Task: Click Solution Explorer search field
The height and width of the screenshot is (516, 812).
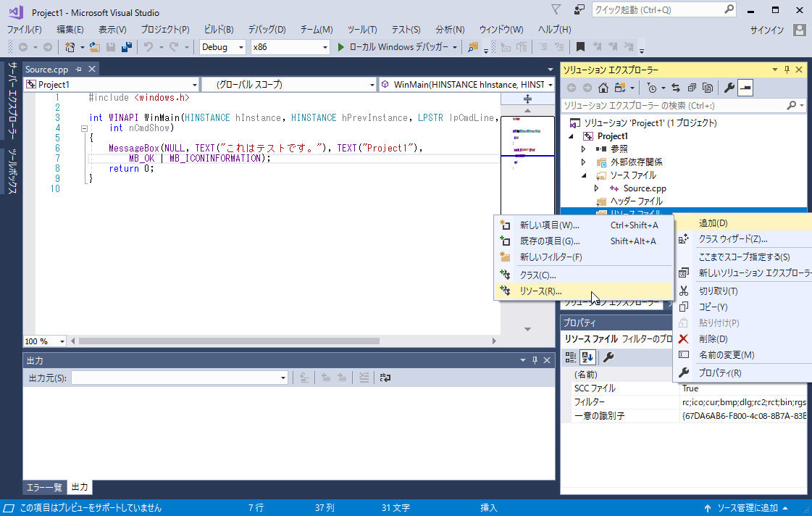Action: pyautogui.click(x=684, y=106)
